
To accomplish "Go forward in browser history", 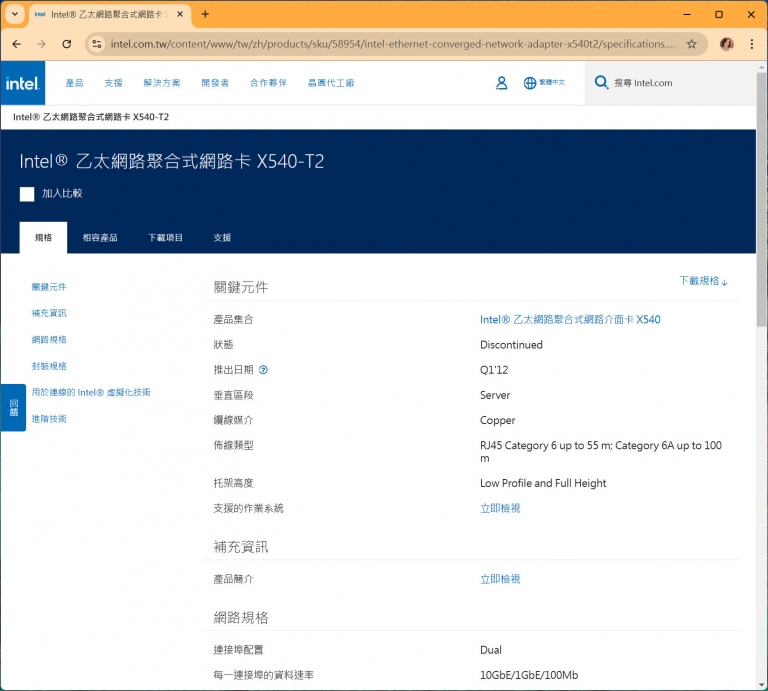I will pyautogui.click(x=42, y=44).
